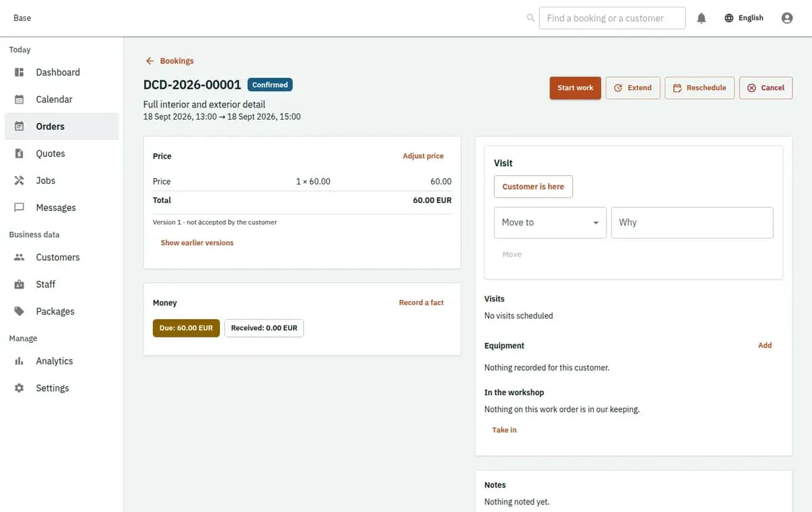Click the Cancel booking button
Screen dimensions: 812x512
tap(765, 88)
